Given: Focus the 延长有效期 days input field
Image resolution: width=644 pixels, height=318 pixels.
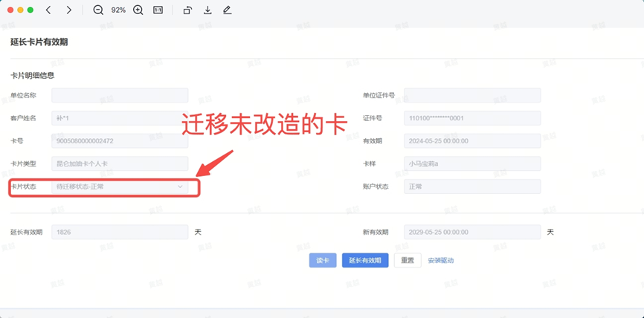Looking at the screenshot, I should click(120, 233).
